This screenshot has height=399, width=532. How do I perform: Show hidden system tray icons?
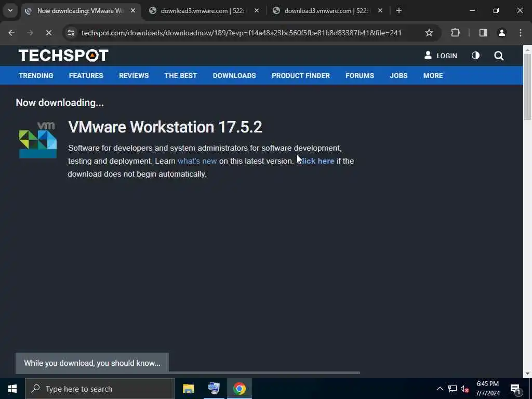[x=440, y=389]
